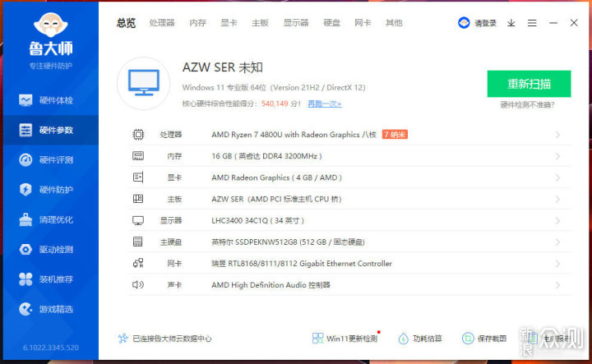
Task: Click the 显卡 graphics card icon
Action: tap(138, 177)
